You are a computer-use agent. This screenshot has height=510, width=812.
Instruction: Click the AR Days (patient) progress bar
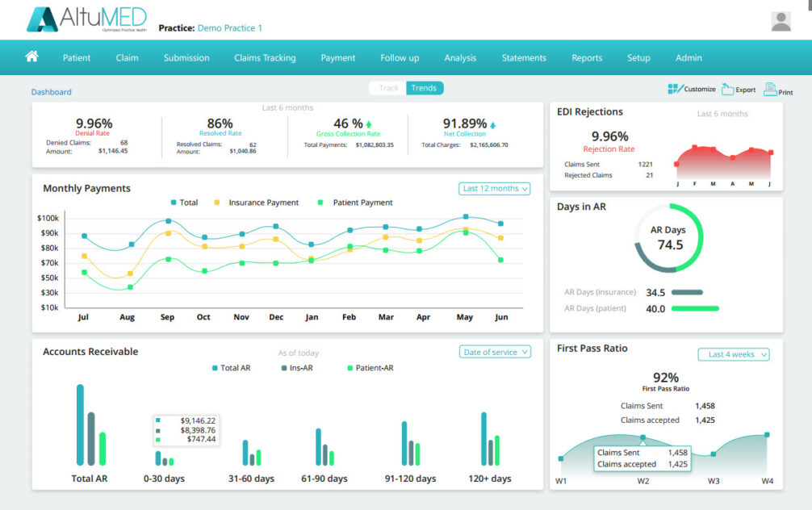click(x=695, y=308)
